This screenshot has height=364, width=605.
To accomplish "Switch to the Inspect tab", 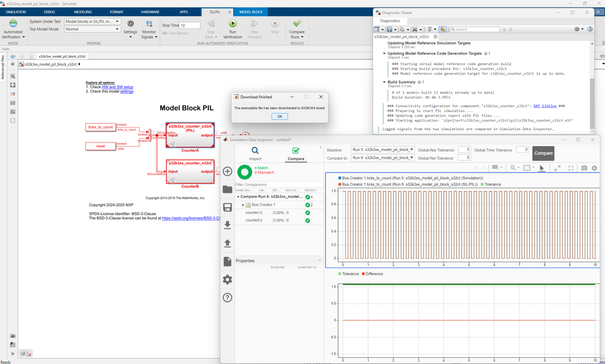I will click(255, 153).
